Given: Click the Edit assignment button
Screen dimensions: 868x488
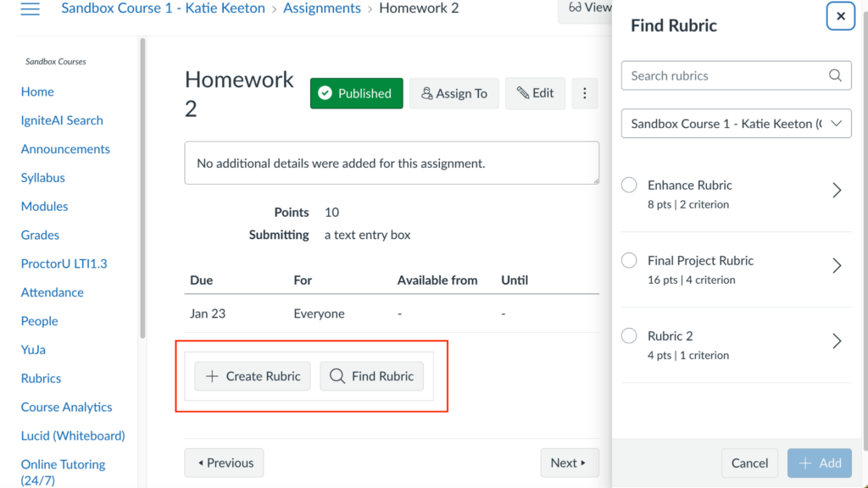Looking at the screenshot, I should [535, 93].
